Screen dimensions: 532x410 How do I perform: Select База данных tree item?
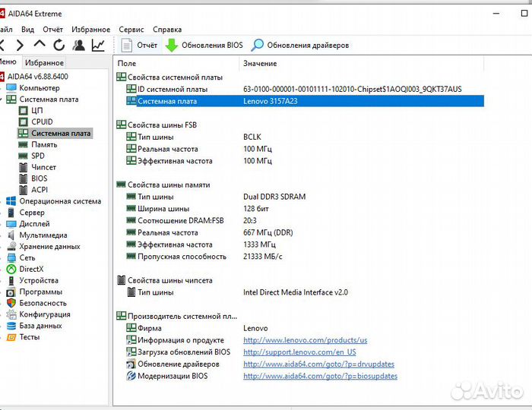click(40, 326)
